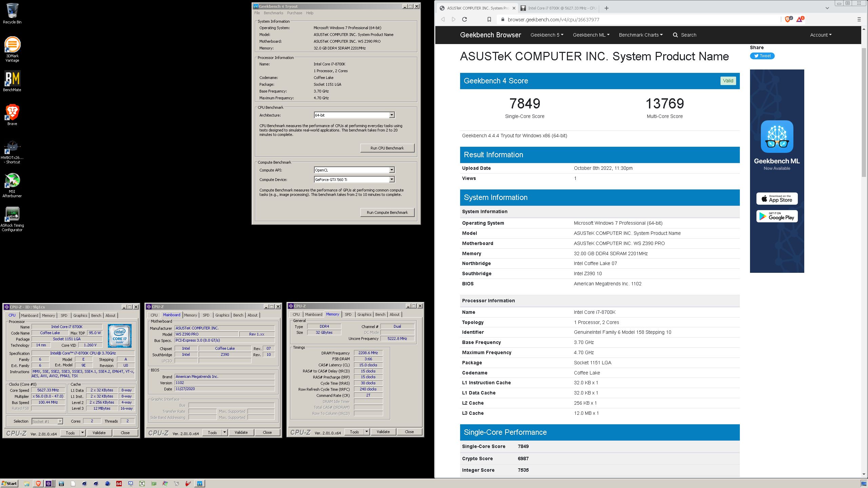Click the Run CPU Benchmark button
This screenshot has height=488, width=868.
click(x=387, y=148)
